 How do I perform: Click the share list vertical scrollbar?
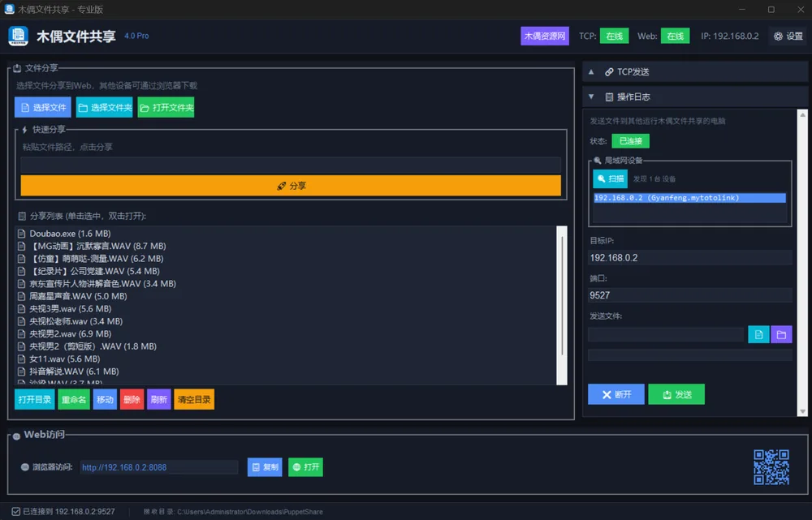[x=562, y=305]
